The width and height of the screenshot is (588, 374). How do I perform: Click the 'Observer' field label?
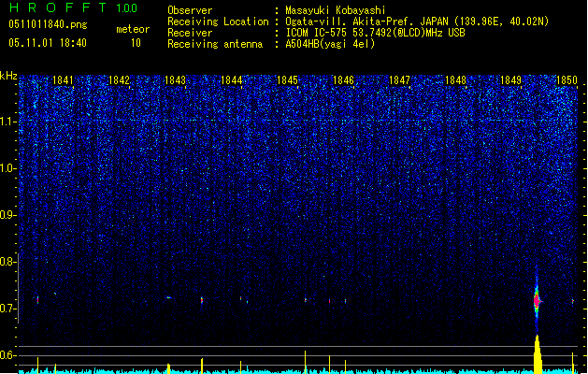tap(190, 10)
